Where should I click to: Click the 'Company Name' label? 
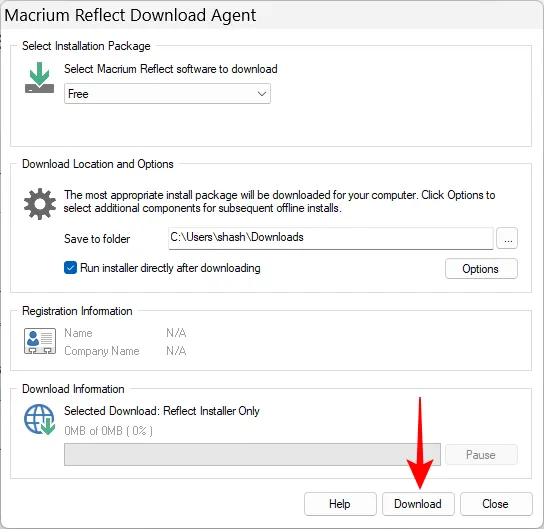coord(102,351)
